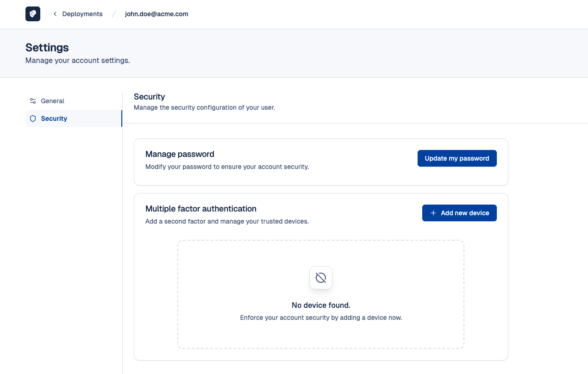Click the 'Manage your account settings.' subtitle
The height and width of the screenshot is (374, 588).
coord(78,61)
